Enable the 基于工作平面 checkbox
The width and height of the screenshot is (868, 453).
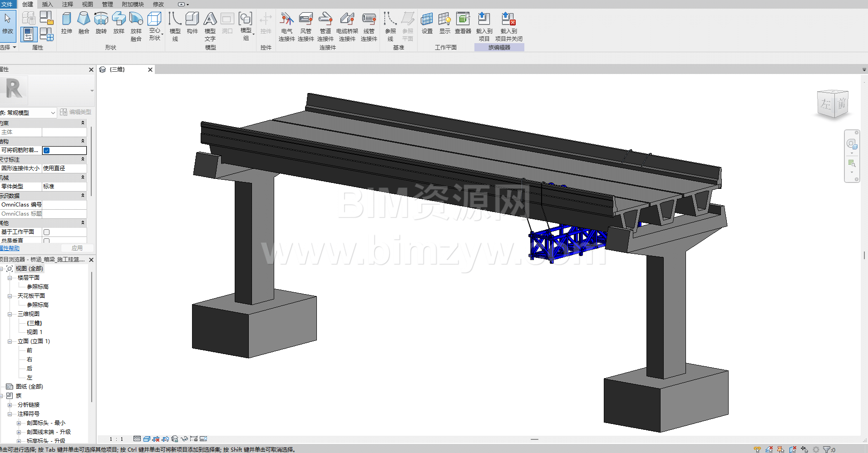pyautogui.click(x=47, y=232)
